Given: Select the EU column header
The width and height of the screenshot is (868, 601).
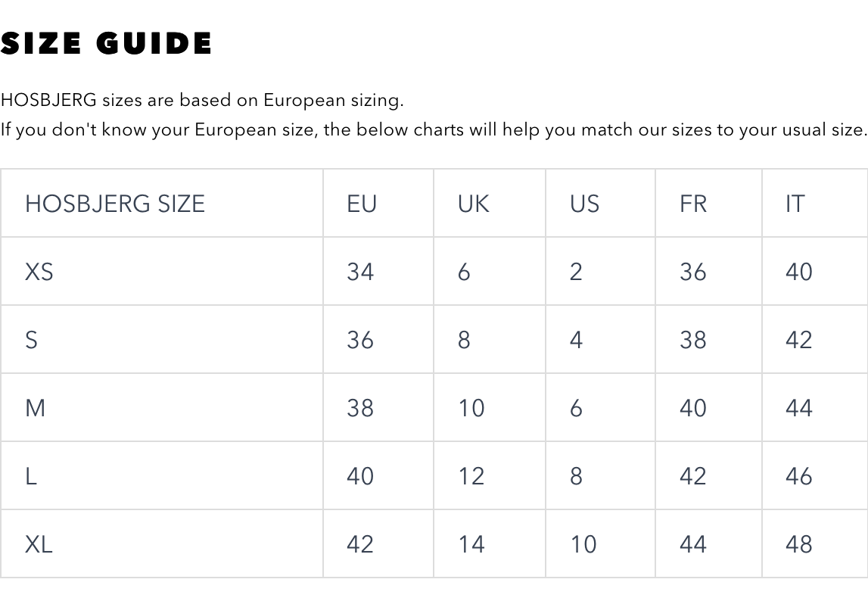Looking at the screenshot, I should pyautogui.click(x=362, y=204).
